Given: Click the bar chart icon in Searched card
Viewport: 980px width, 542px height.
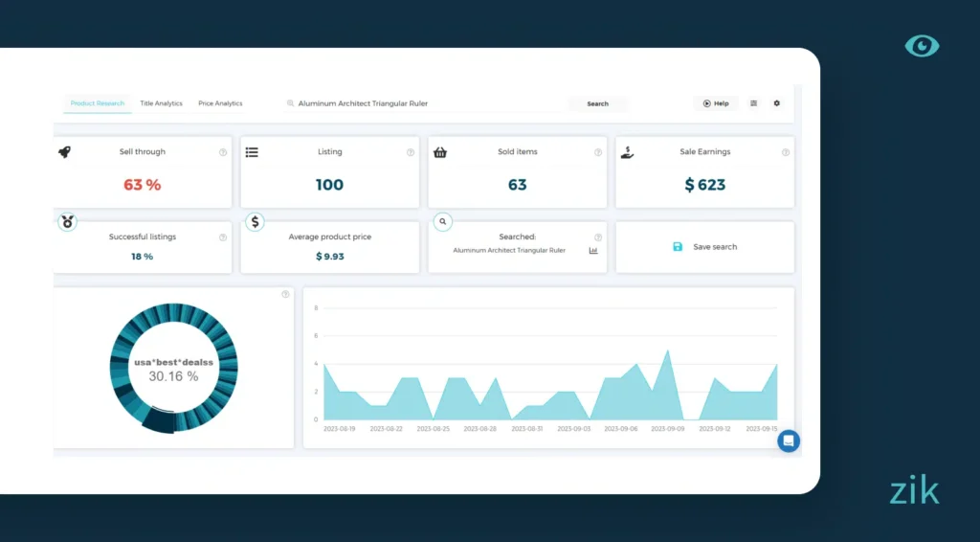Looking at the screenshot, I should (x=593, y=251).
